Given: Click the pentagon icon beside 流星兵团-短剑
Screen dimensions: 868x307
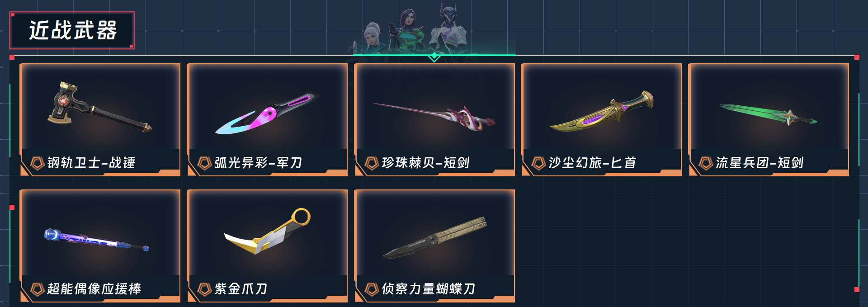Looking at the screenshot, I should 706,163.
